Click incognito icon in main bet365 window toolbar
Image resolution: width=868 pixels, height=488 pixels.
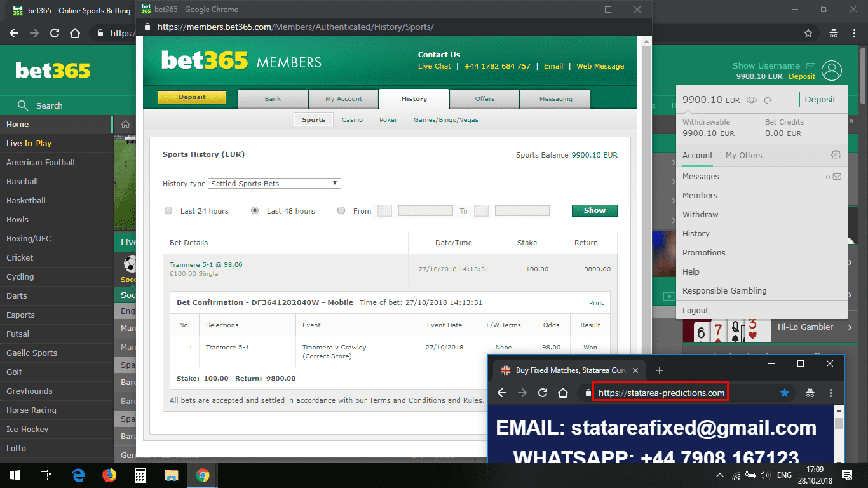[834, 33]
